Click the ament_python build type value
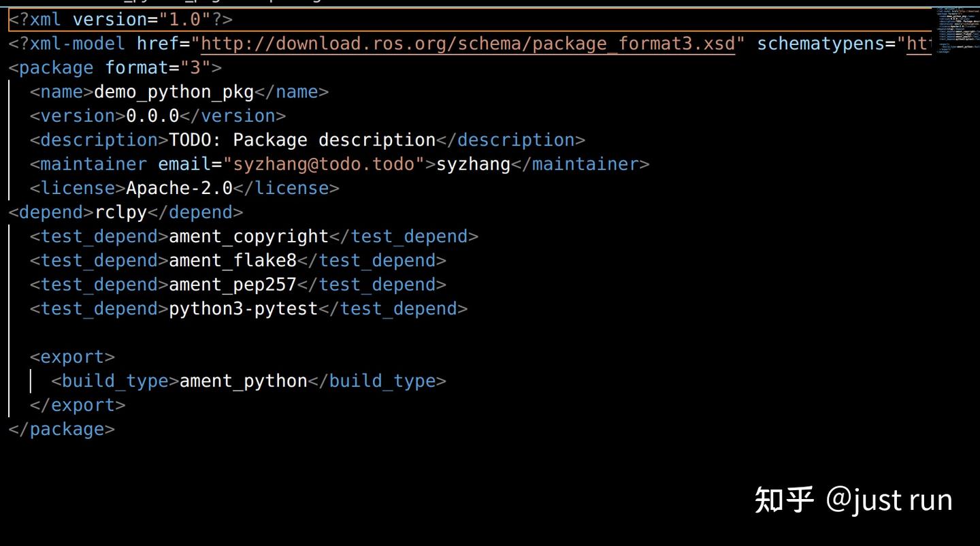980x546 pixels. pos(243,381)
